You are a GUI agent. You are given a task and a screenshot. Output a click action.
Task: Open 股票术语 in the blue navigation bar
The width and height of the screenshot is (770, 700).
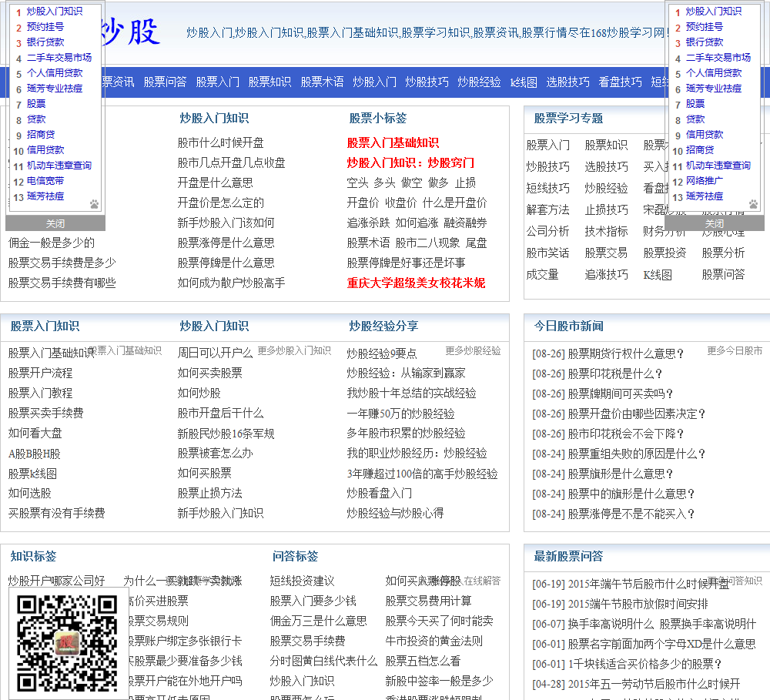[x=322, y=82]
